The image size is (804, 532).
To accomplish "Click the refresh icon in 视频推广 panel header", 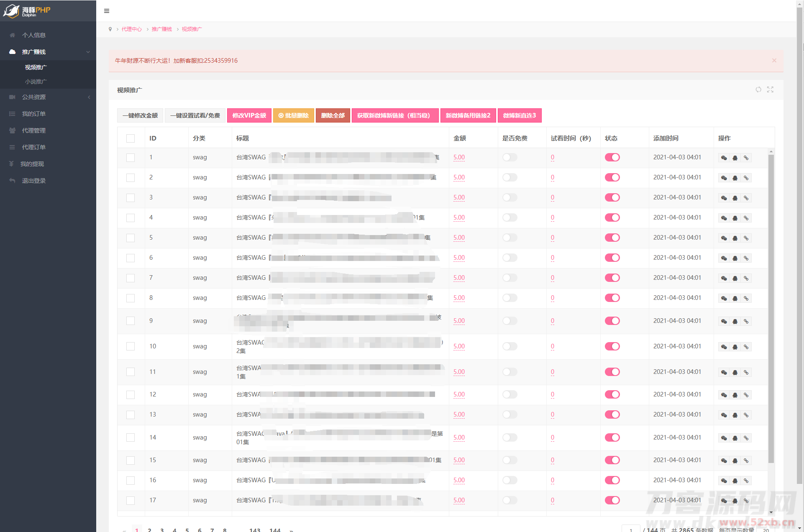I will tap(758, 90).
